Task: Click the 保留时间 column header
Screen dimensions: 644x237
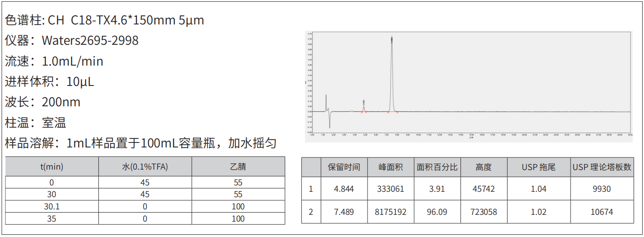Action: point(344,167)
